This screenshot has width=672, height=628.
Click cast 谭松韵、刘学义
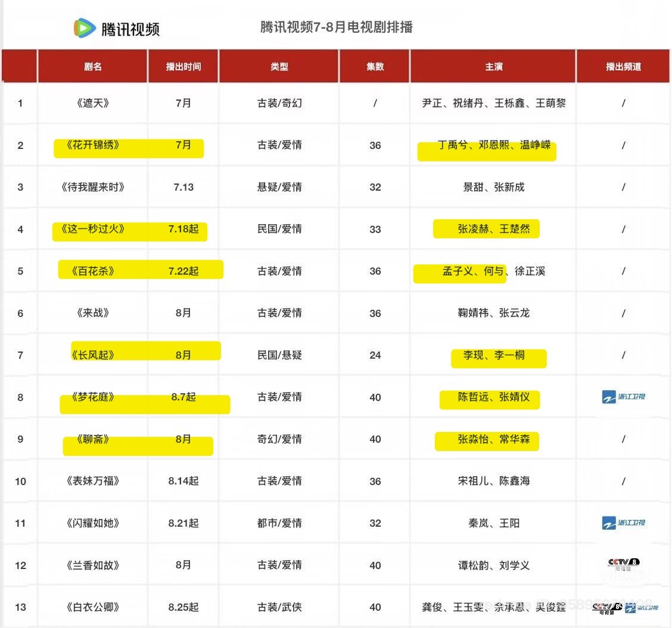pos(494,565)
